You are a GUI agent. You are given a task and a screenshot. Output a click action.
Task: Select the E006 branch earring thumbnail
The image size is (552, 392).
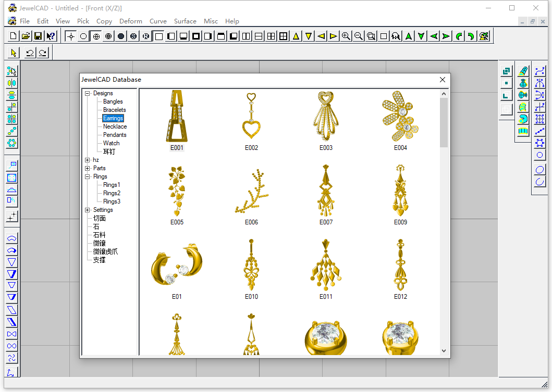tap(252, 191)
